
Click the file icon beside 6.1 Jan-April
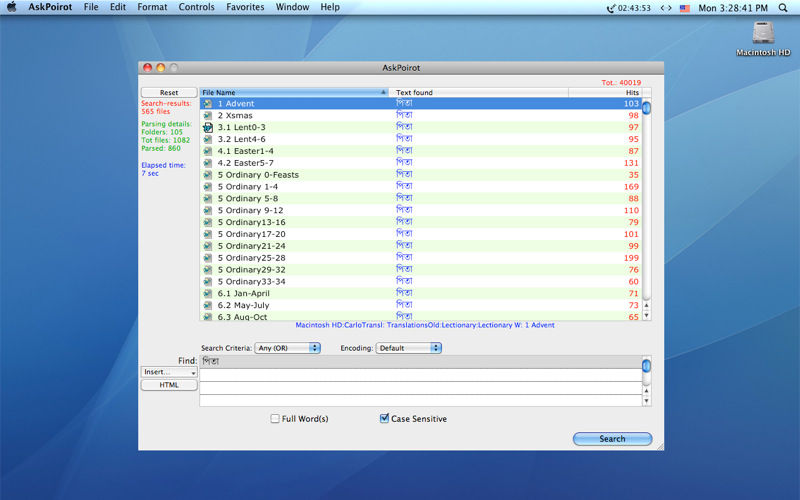coord(208,293)
